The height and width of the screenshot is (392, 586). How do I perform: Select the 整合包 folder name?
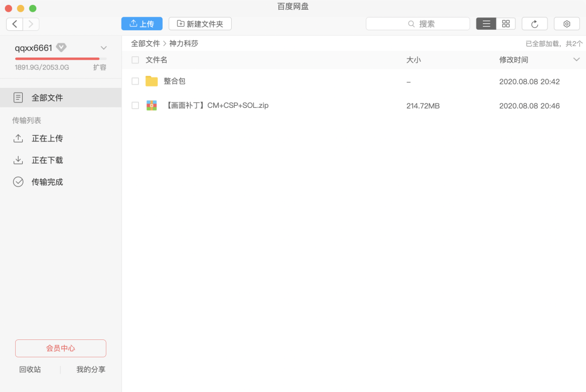[x=175, y=81]
